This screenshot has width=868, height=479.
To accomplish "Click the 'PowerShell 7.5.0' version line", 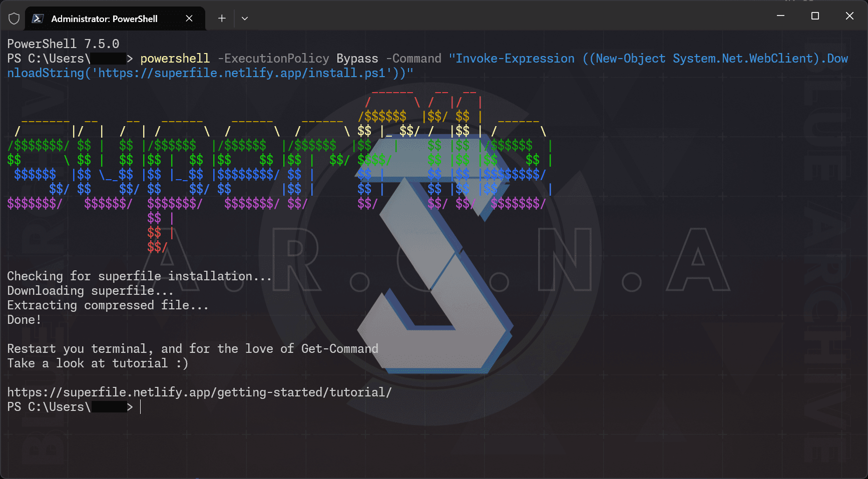I will (x=63, y=44).
